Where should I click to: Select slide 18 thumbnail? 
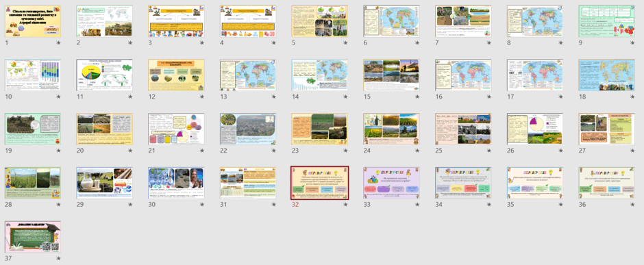tap(607, 75)
